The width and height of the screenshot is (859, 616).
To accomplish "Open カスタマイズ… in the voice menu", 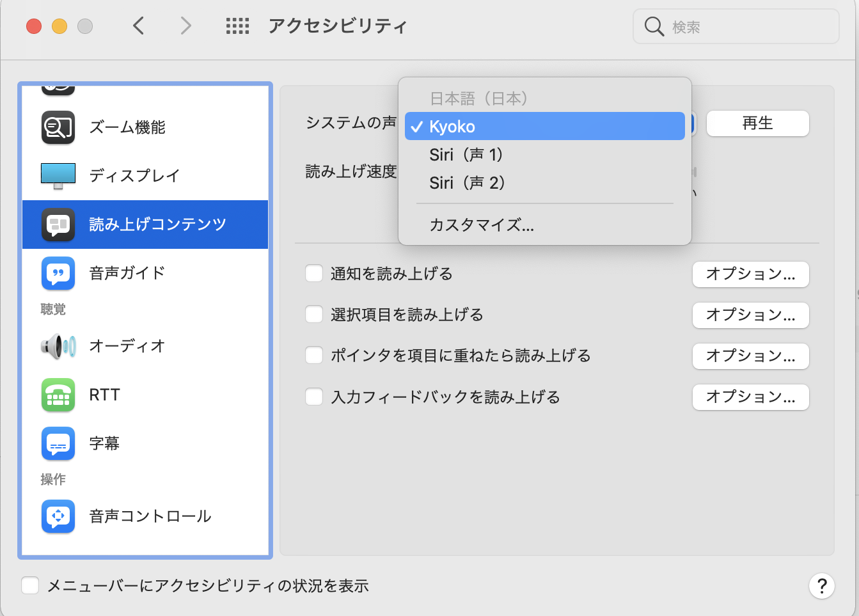I will pyautogui.click(x=482, y=225).
